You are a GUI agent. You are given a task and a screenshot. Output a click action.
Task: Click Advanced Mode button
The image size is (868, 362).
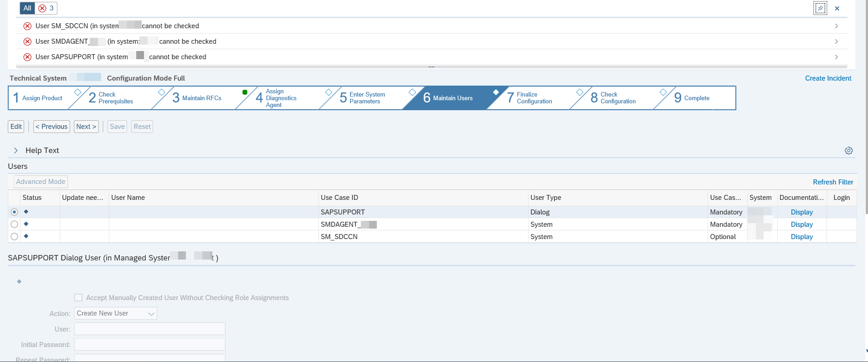(41, 182)
